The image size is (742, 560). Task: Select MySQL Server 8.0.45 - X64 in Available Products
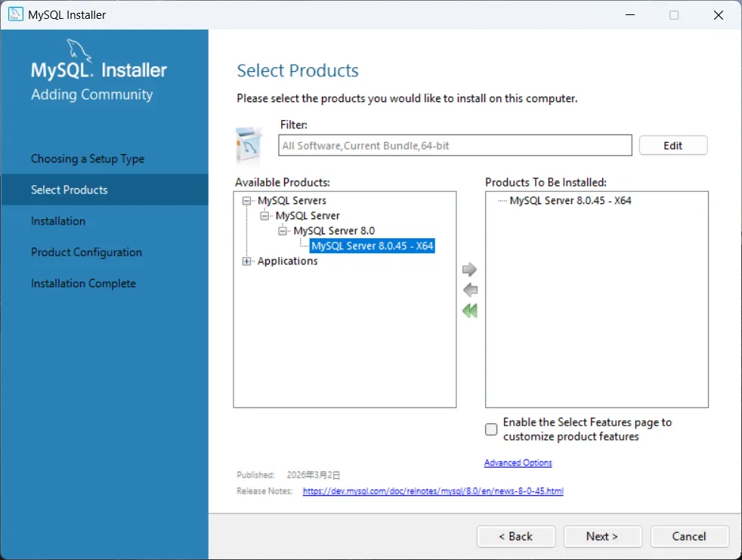point(372,246)
